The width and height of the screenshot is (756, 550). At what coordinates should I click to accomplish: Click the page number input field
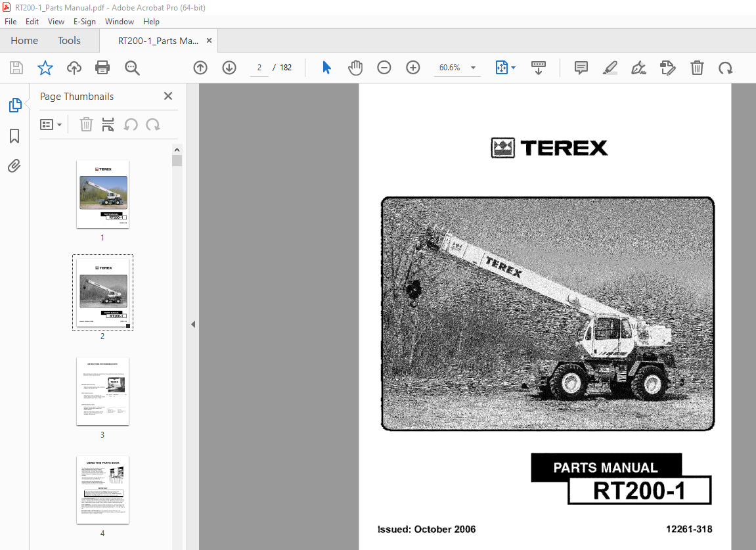click(259, 68)
